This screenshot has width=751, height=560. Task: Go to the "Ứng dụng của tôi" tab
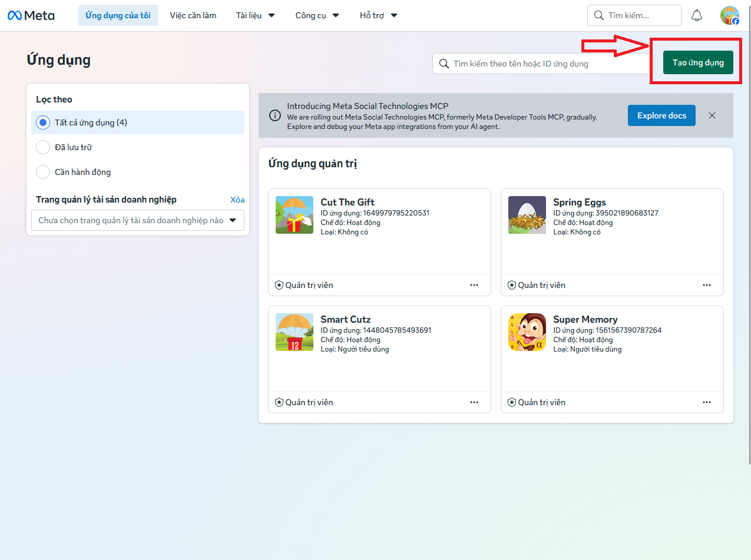pos(118,15)
